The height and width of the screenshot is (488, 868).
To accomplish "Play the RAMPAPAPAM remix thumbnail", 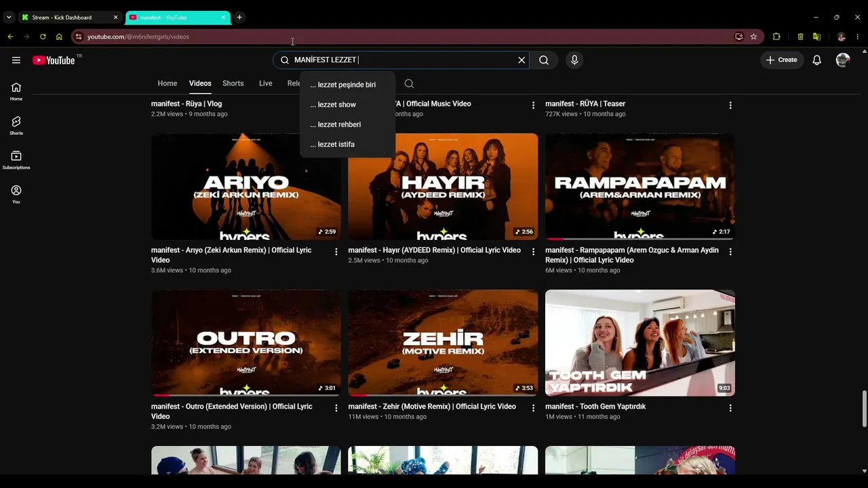I will 640,186.
